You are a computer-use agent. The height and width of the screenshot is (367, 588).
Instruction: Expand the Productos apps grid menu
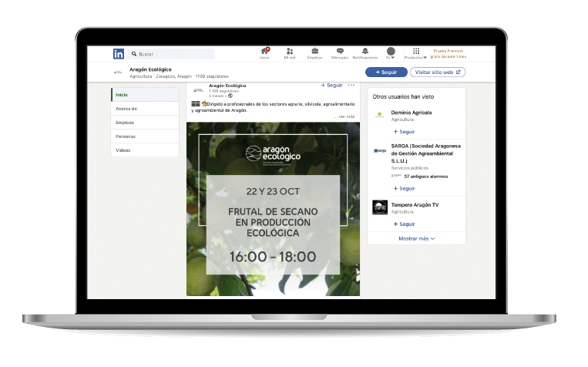415,52
